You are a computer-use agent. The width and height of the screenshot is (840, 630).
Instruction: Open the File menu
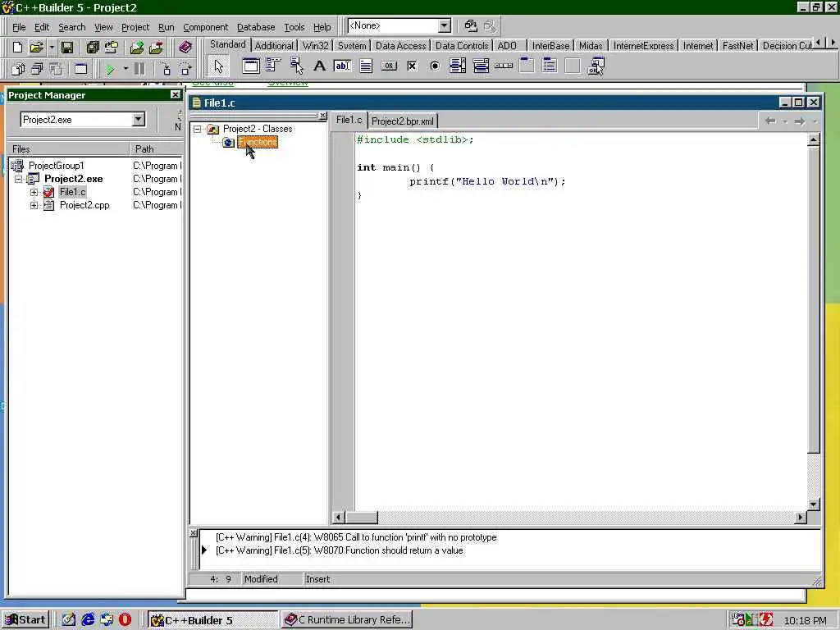[x=19, y=27]
